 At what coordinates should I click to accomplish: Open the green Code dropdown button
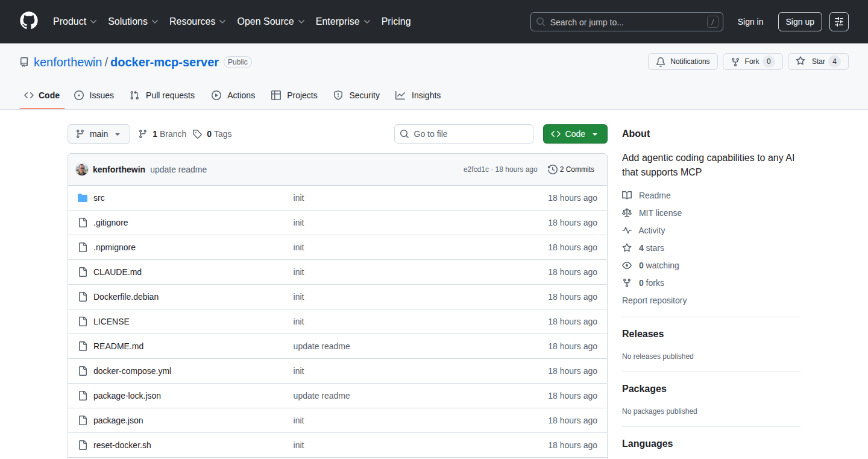[575, 134]
